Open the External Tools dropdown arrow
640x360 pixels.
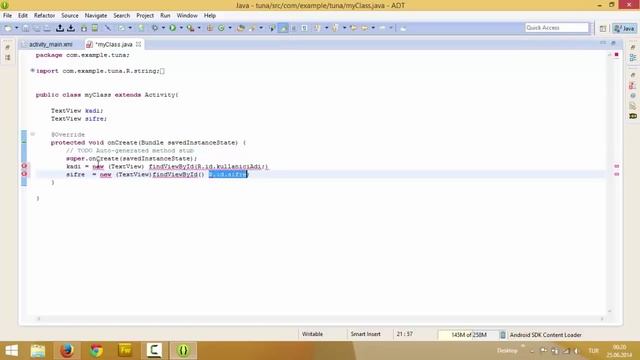pyautogui.click(x=199, y=28)
